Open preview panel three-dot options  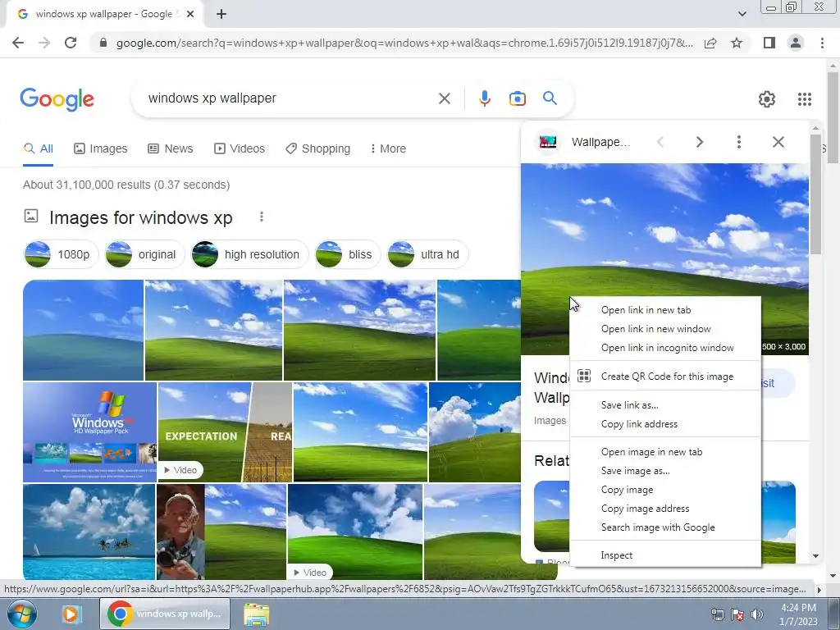click(739, 142)
